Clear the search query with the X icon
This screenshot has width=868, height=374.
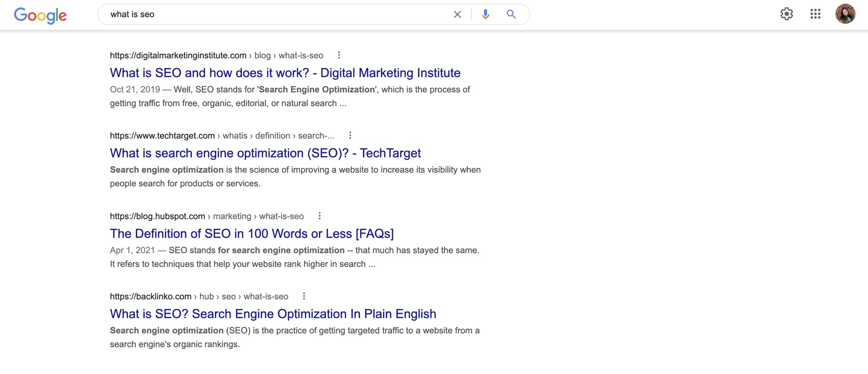(x=457, y=14)
